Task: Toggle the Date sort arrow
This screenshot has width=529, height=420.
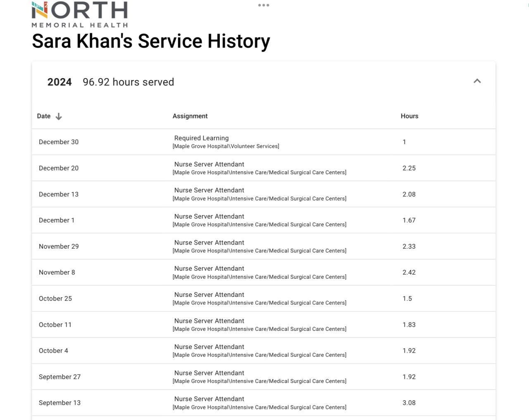Action: [59, 116]
